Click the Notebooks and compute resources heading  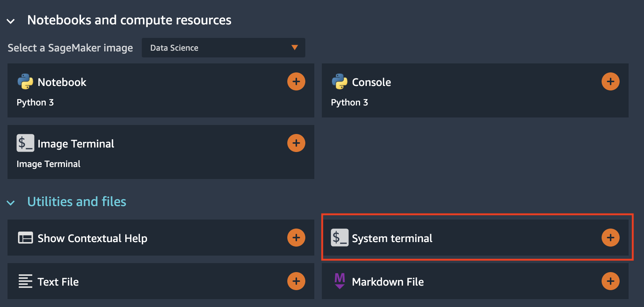click(x=129, y=20)
